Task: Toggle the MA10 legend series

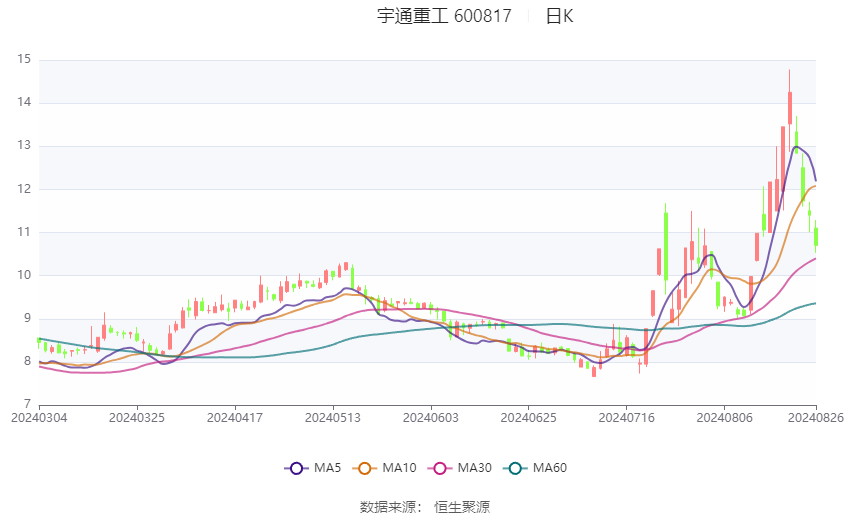Action: tap(384, 468)
